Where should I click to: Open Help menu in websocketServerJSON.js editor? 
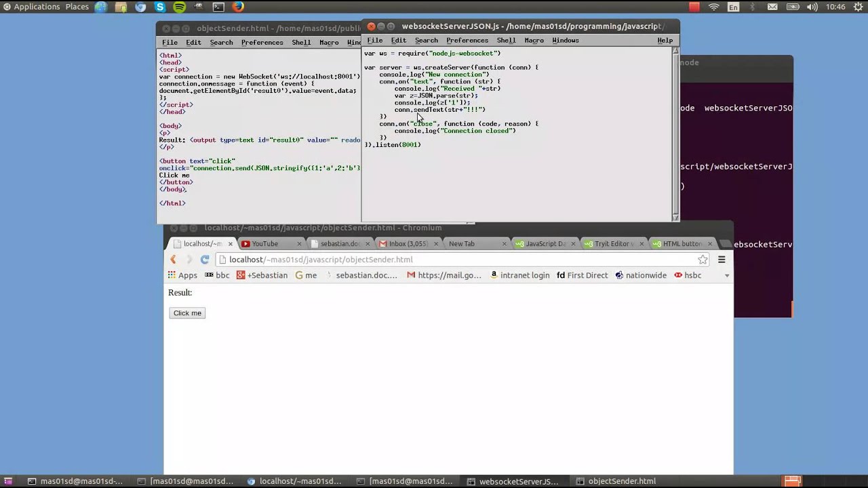[665, 41]
